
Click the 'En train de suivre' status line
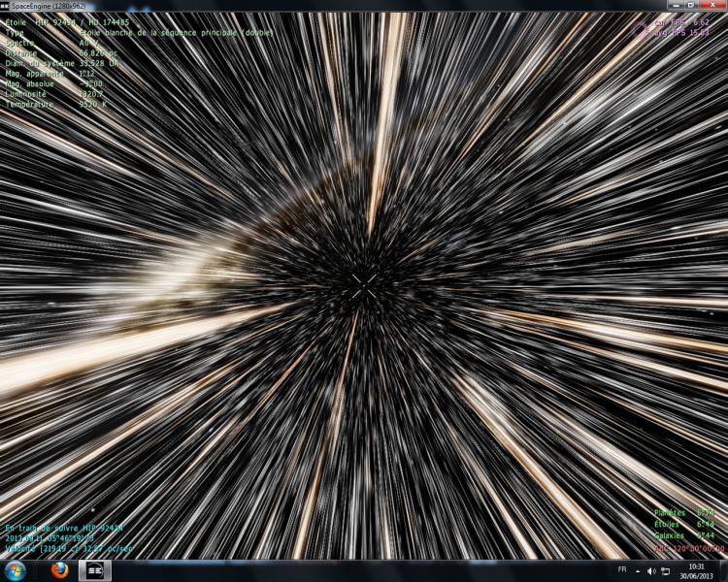click(64, 528)
